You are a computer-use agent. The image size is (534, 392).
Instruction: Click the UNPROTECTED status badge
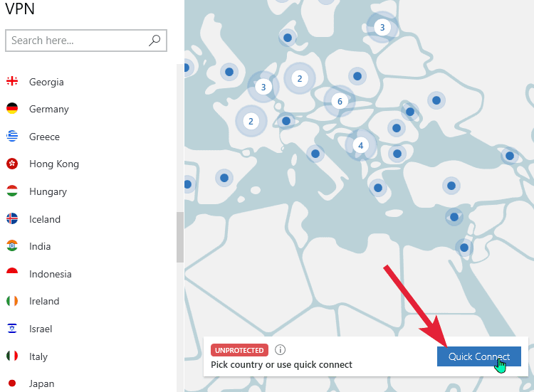tap(239, 350)
